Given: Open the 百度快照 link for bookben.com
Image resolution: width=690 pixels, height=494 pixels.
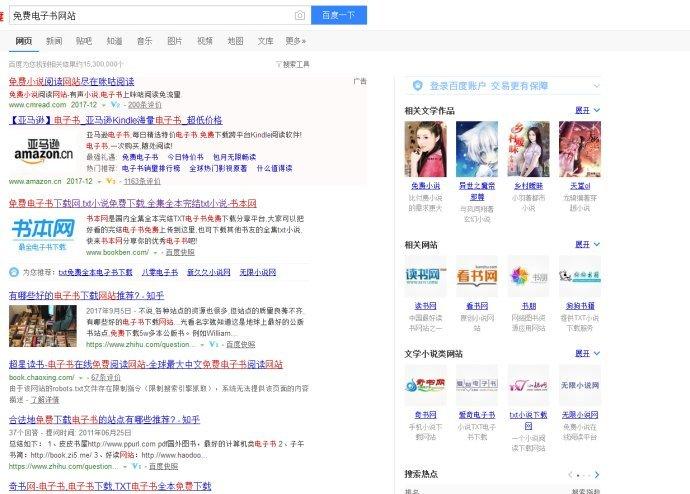Looking at the screenshot, I should (x=180, y=252).
